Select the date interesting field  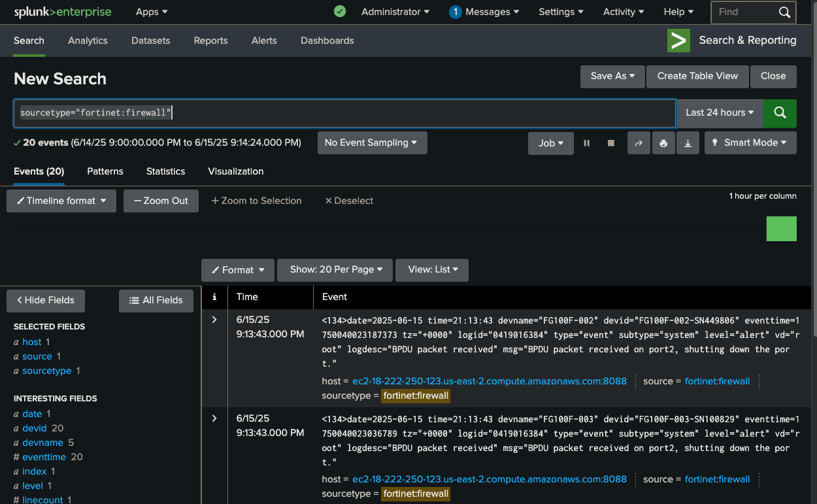point(32,414)
